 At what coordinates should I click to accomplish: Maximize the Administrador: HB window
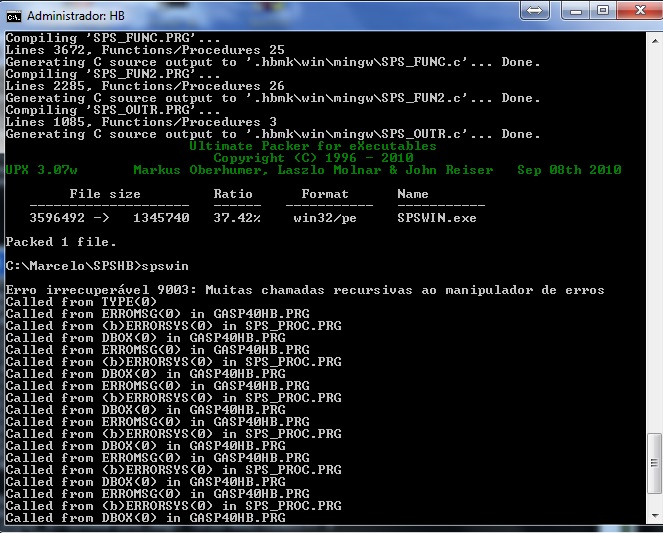coord(603,11)
